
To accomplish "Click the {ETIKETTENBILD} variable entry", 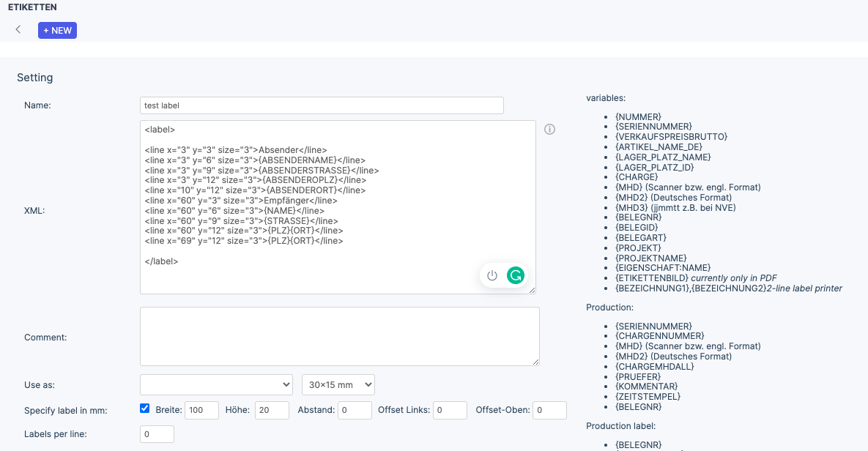I will tap(652, 278).
